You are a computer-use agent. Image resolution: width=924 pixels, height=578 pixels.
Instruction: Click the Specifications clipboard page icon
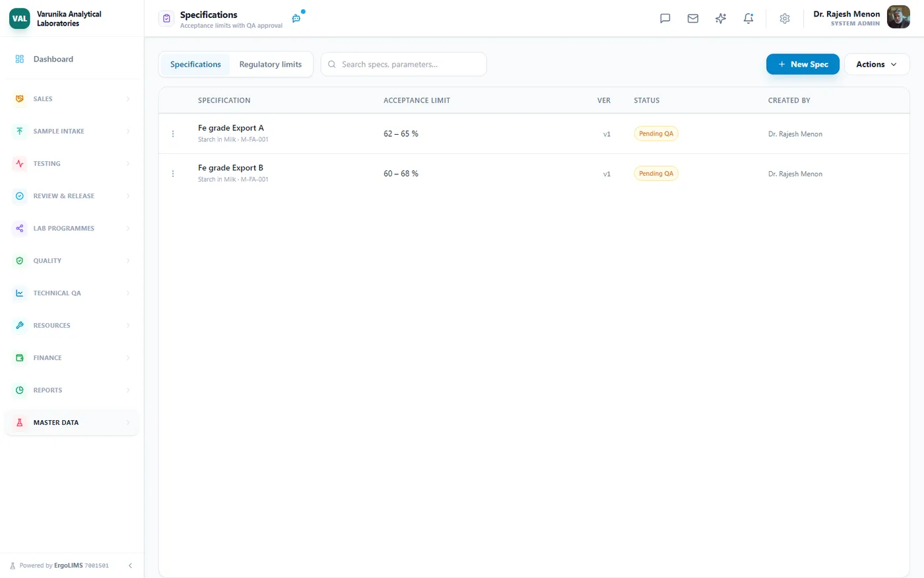(166, 18)
